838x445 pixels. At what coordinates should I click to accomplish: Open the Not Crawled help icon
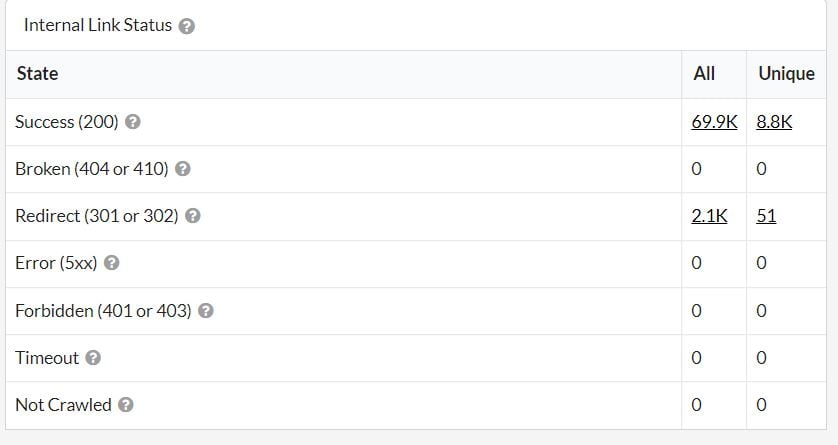pyautogui.click(x=126, y=405)
